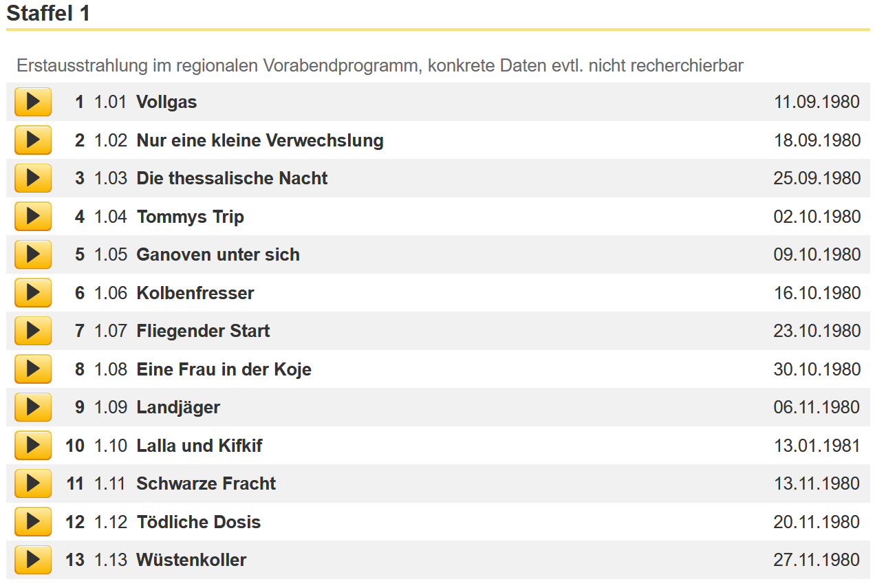
Task: Click play button next to Die thessalische Nacht
Action: click(x=33, y=178)
